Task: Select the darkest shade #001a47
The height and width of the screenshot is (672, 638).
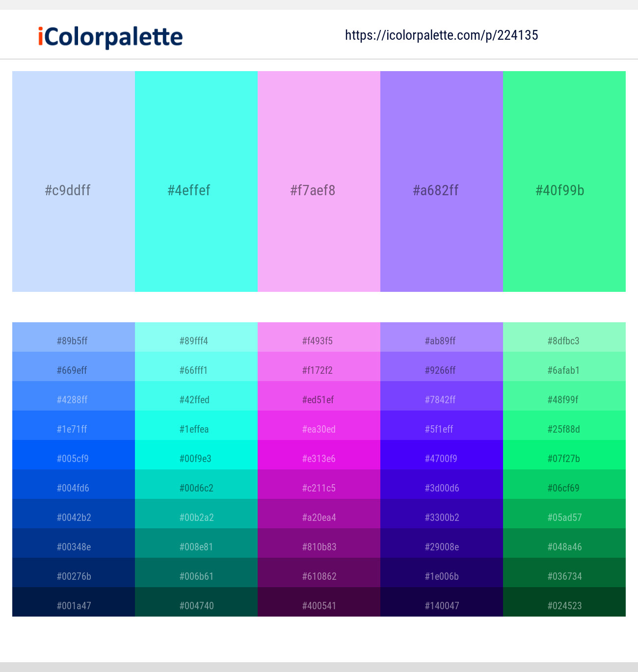Action: click(x=73, y=606)
